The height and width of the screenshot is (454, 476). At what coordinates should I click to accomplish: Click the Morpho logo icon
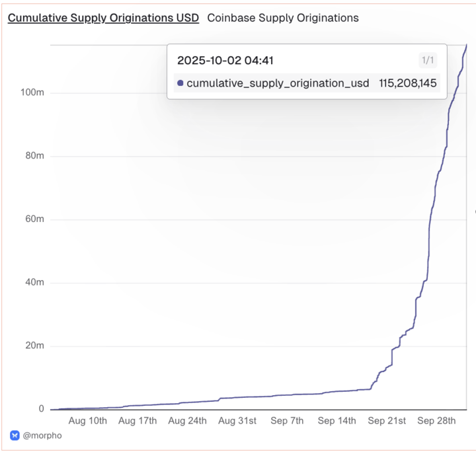(x=15, y=435)
